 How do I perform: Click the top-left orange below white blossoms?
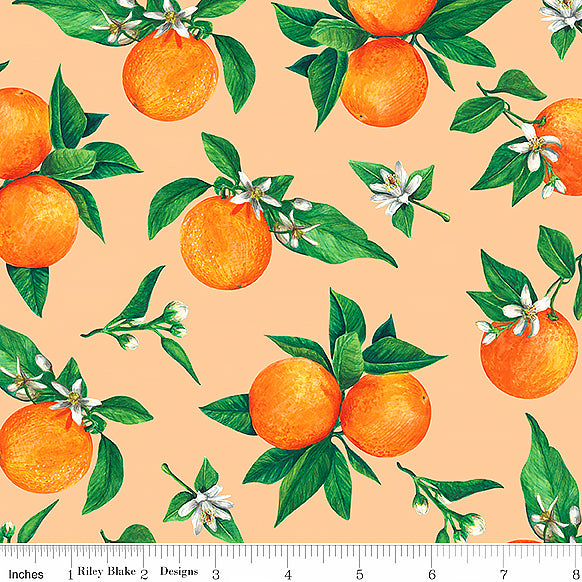point(170,75)
